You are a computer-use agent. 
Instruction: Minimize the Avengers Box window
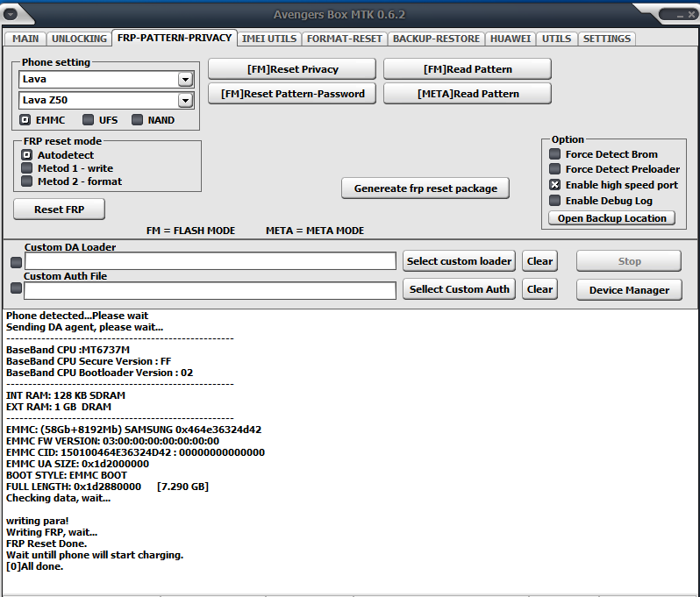tap(680, 15)
